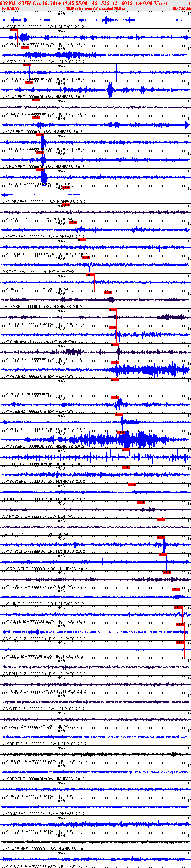Select the 'PB.B031 EHZ' station label

(x=14, y=465)
